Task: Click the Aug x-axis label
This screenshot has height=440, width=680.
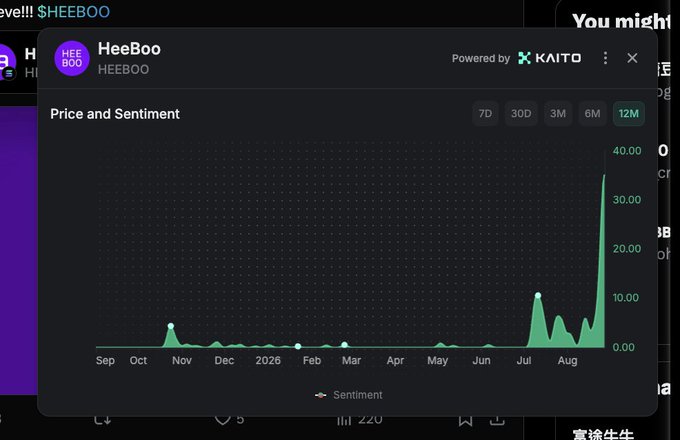Action: pyautogui.click(x=568, y=361)
